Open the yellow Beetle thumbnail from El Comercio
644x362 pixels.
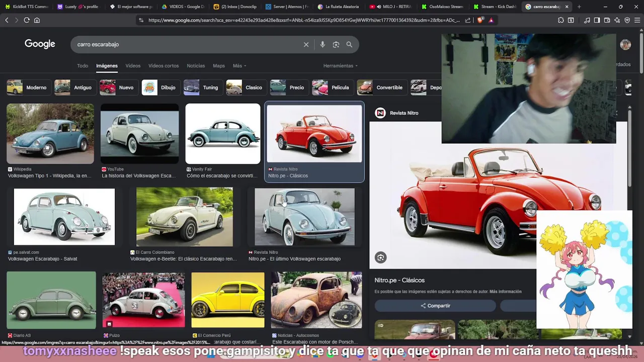tap(228, 300)
